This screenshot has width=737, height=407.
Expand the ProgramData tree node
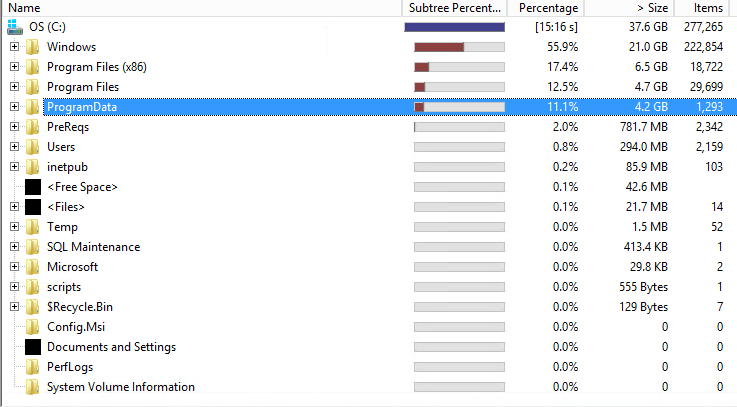pos(15,107)
